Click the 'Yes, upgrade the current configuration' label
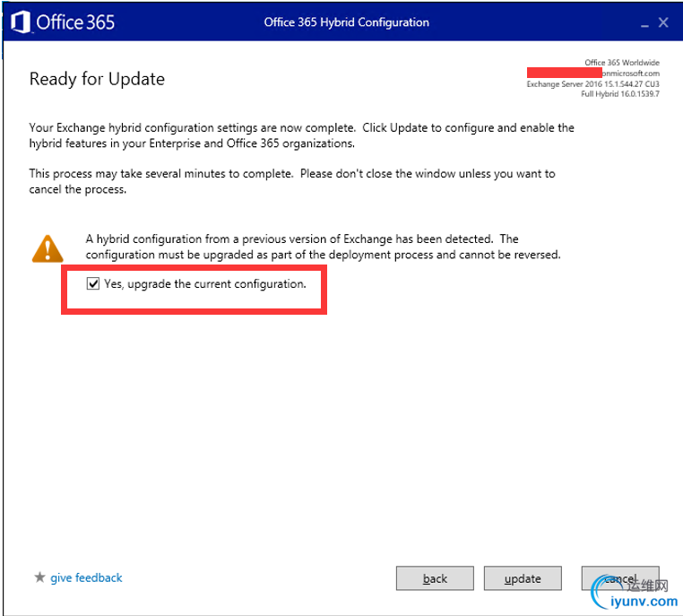Image resolution: width=683 pixels, height=616 pixels. click(204, 284)
